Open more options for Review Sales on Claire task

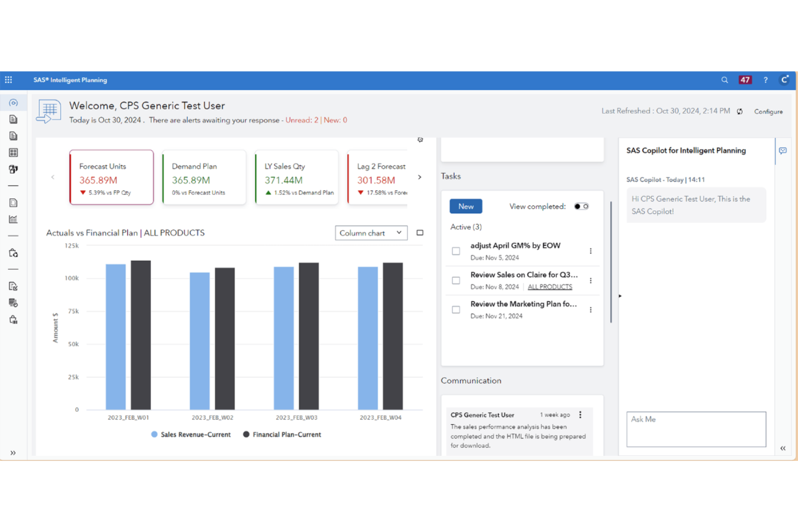click(591, 281)
